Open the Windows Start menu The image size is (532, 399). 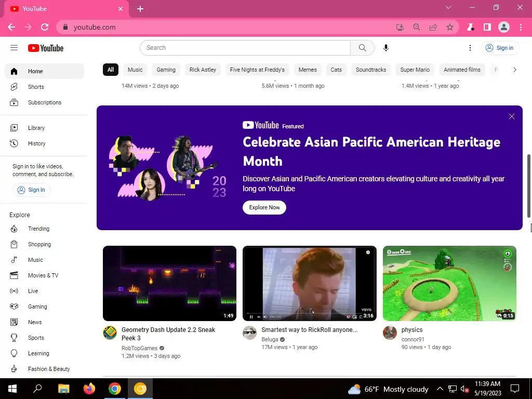pos(12,389)
